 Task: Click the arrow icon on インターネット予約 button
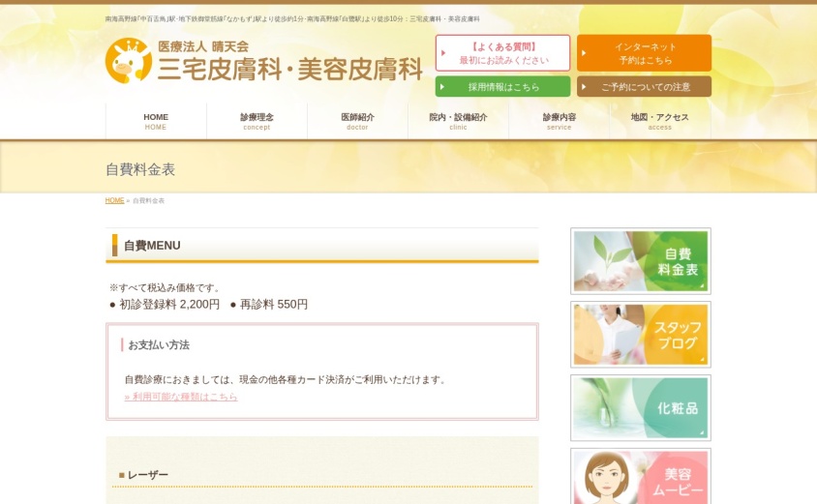click(x=584, y=53)
